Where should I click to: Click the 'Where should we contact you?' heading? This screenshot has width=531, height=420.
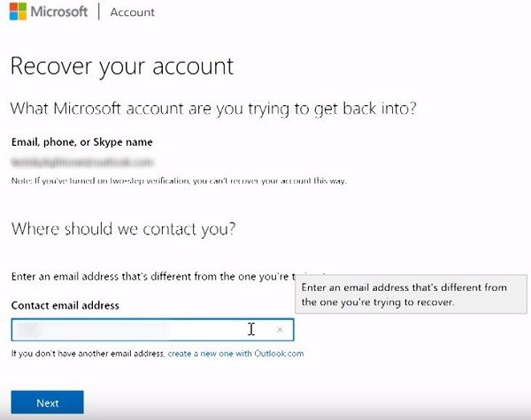point(123,229)
